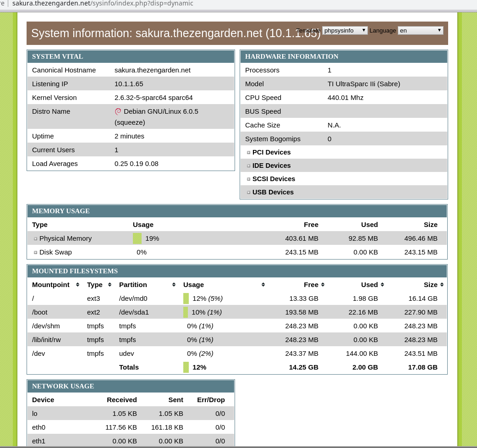The image size is (477, 448).
Task: Click the udev partition cell
Action: coord(126,354)
